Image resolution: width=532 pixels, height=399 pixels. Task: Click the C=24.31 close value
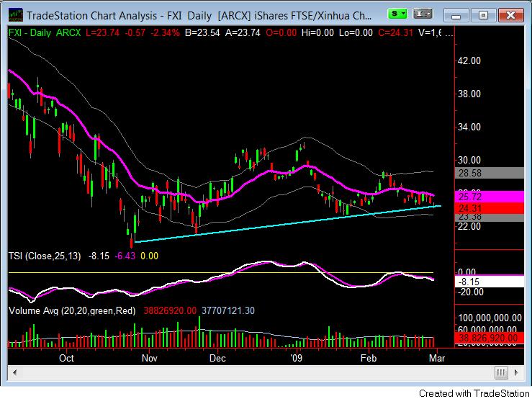pyautogui.click(x=395, y=33)
